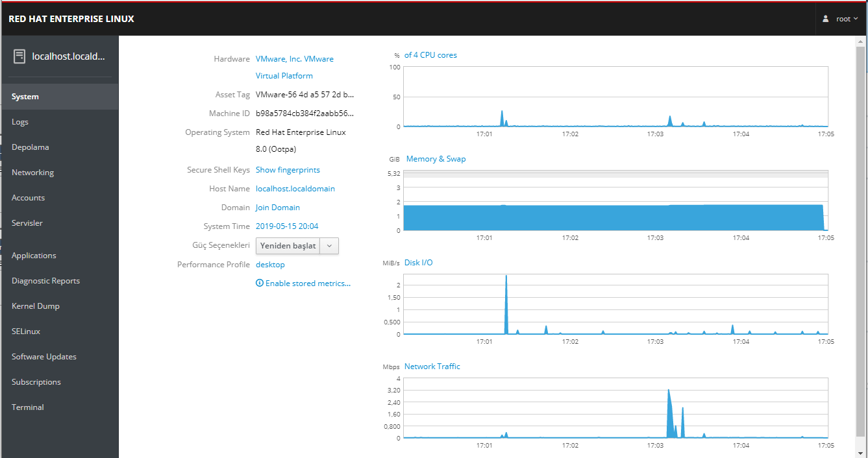Click Enable stored metrics link
Image resolution: width=868 pixels, height=458 pixels.
[308, 283]
